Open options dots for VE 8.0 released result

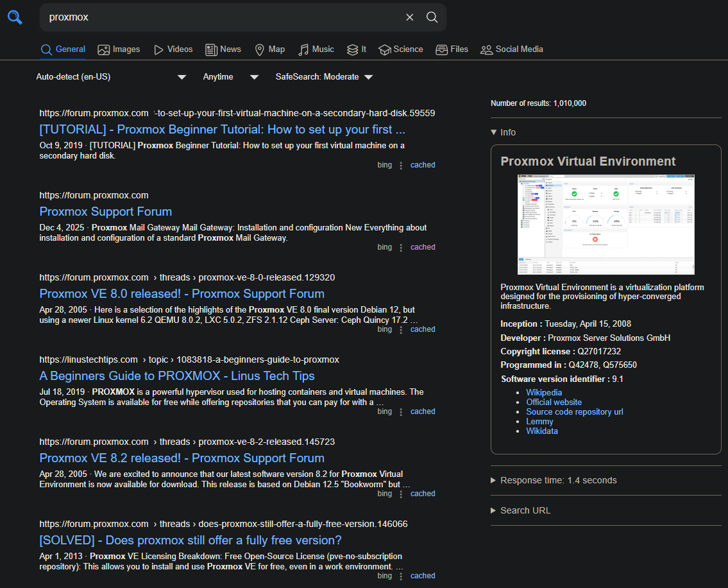[x=401, y=330]
